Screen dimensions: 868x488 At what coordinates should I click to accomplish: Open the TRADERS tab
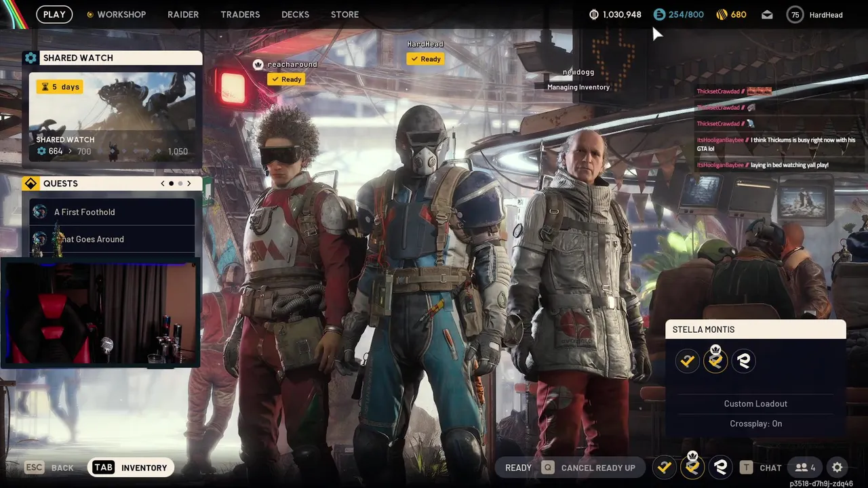pyautogui.click(x=240, y=14)
